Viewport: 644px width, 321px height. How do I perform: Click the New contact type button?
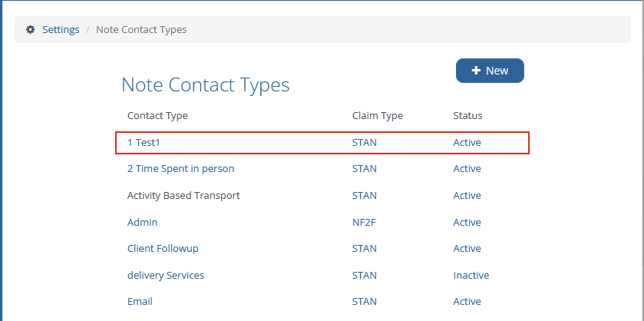click(x=490, y=71)
